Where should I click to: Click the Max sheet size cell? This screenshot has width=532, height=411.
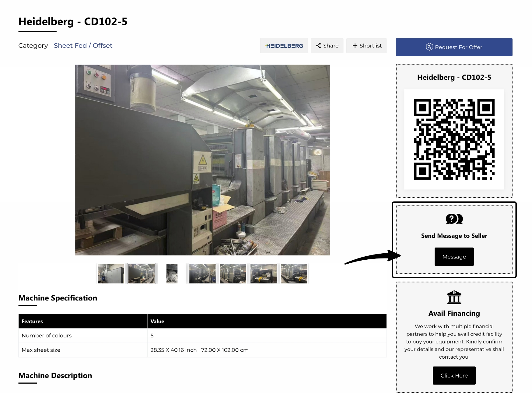coord(83,350)
